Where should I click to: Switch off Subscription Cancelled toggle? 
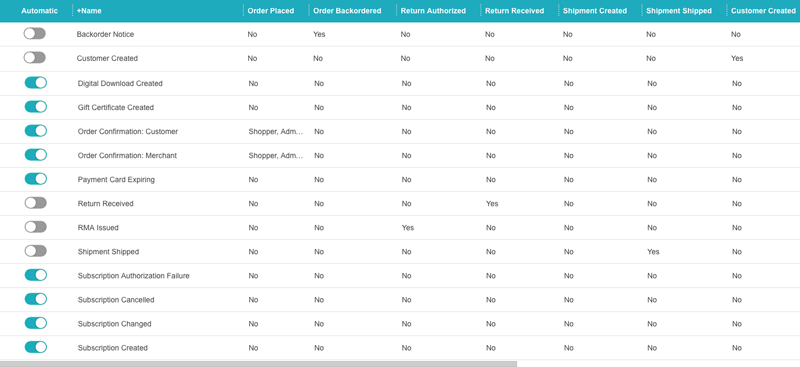[x=36, y=299]
